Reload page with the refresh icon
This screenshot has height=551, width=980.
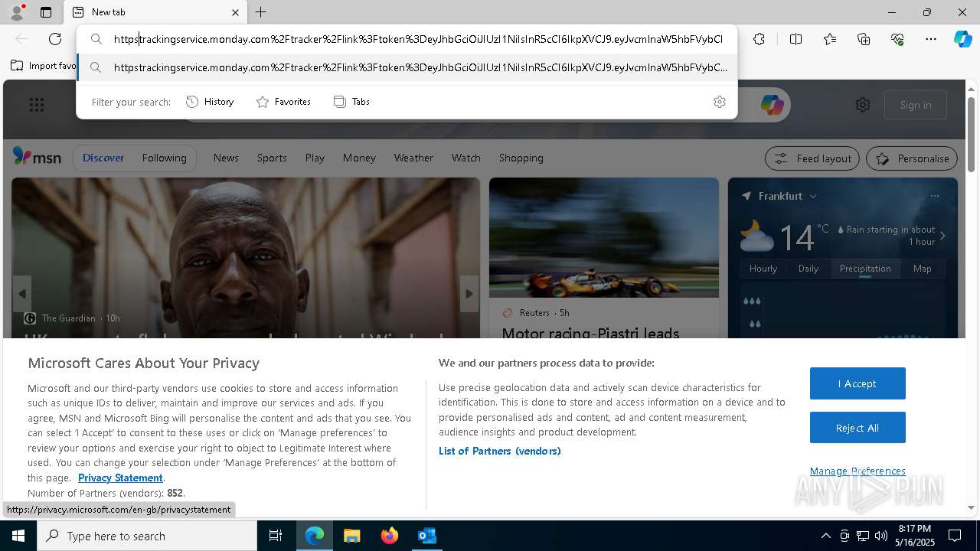click(55, 39)
